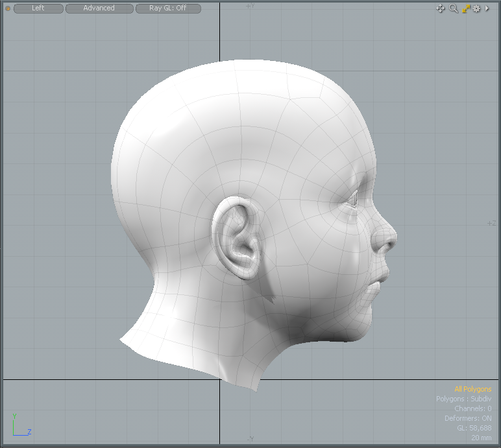The width and height of the screenshot is (501, 448).
Task: Open the Left view type dropdown
Action: (x=38, y=8)
